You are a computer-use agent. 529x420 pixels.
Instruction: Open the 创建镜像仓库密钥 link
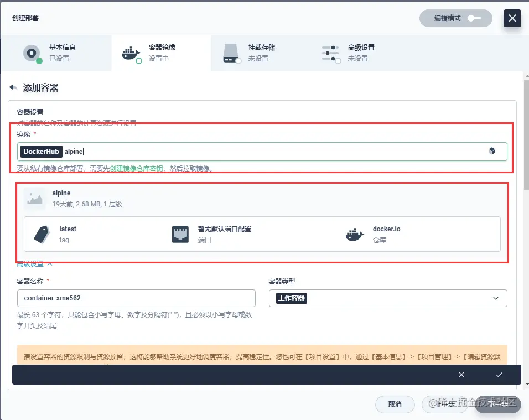pyautogui.click(x=136, y=168)
